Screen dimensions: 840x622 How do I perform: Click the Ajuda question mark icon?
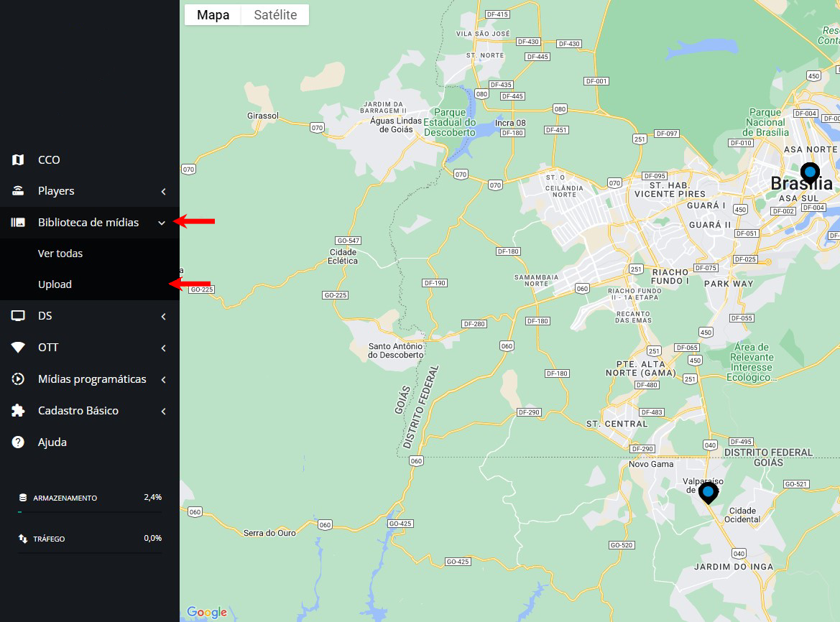pos(18,442)
